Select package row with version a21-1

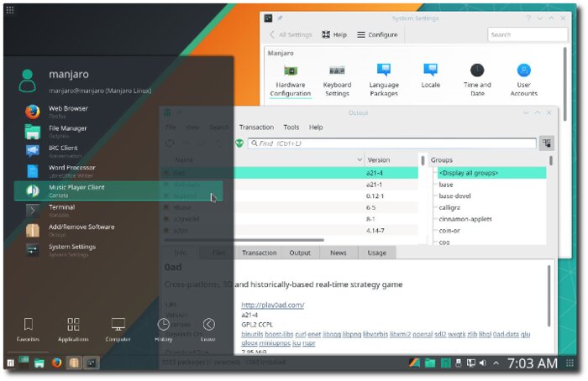point(291,185)
